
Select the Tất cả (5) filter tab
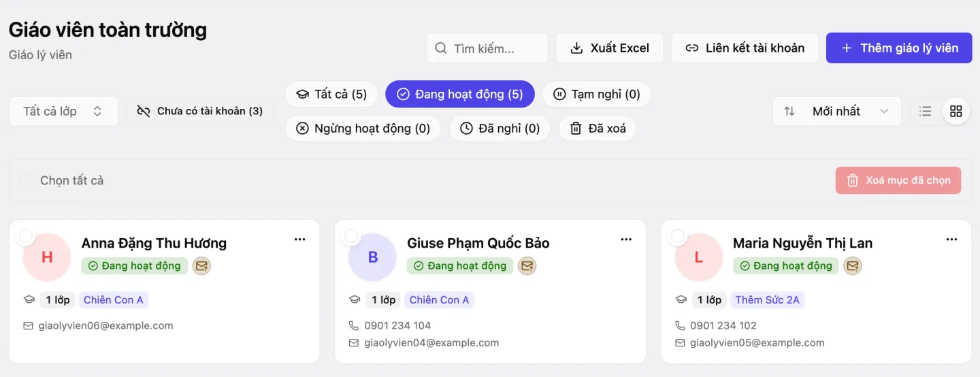pyautogui.click(x=331, y=94)
